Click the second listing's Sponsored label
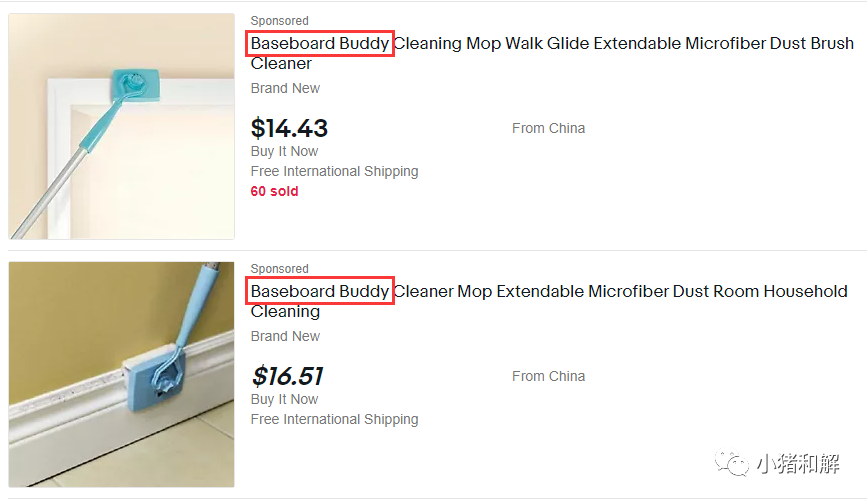Screen dimensions: 867x501 (x=279, y=269)
